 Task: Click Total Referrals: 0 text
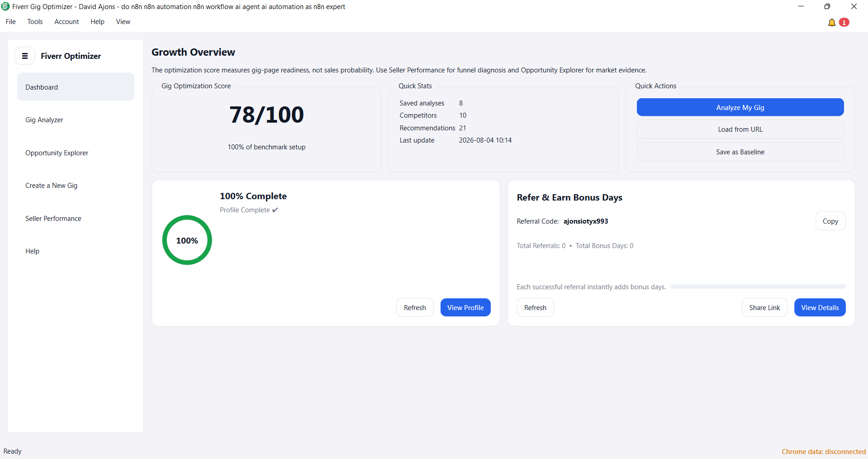(x=541, y=246)
